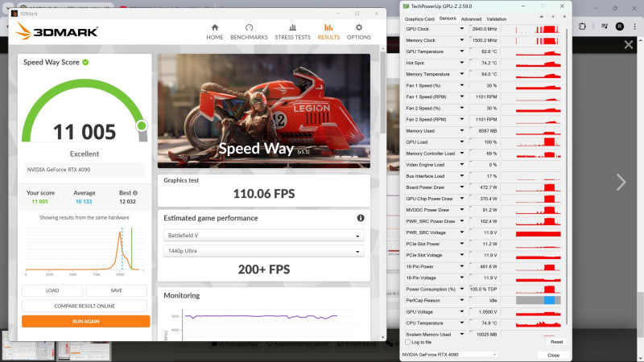Viewport: 644px width, 362px height.
Task: Click the 'Új hozzászólás' link on the webpage
Action: [235, 344]
